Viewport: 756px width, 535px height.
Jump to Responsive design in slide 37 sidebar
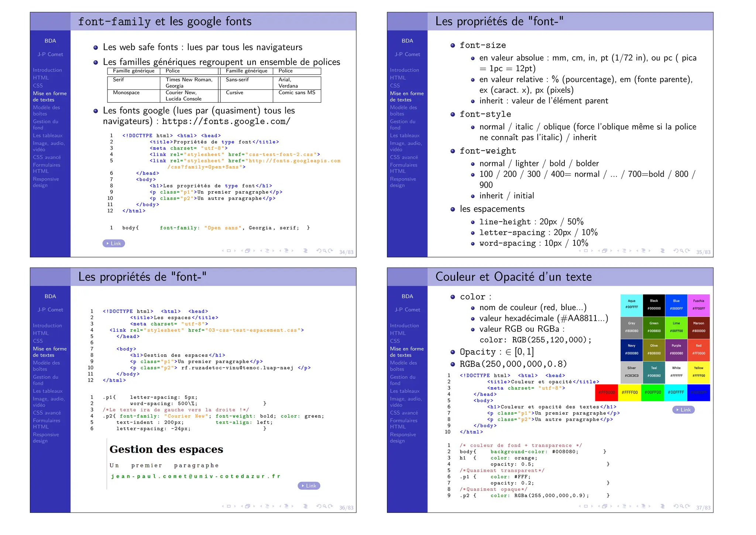(403, 438)
